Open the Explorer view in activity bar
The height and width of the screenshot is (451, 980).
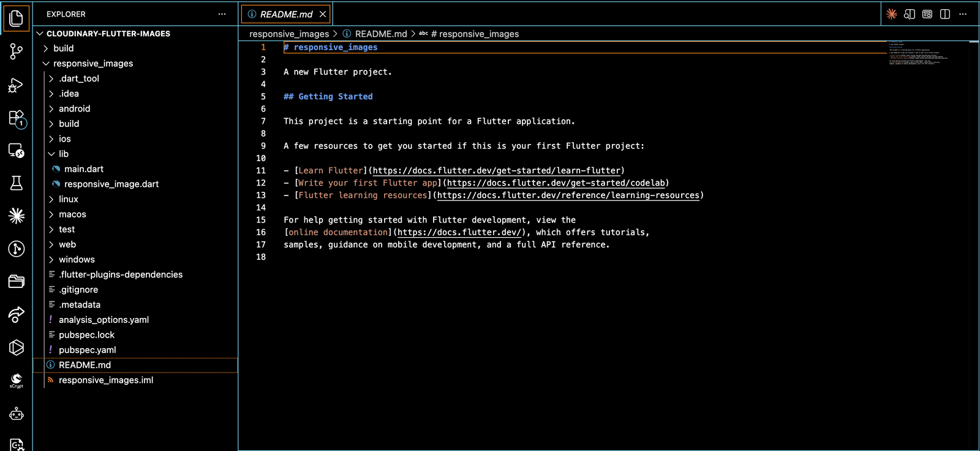coord(17,18)
